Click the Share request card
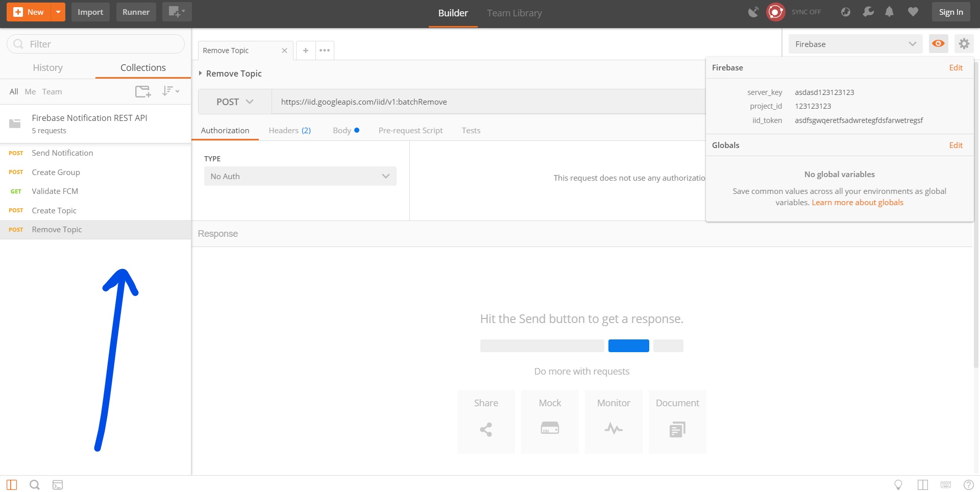The image size is (980, 492). pyautogui.click(x=486, y=422)
